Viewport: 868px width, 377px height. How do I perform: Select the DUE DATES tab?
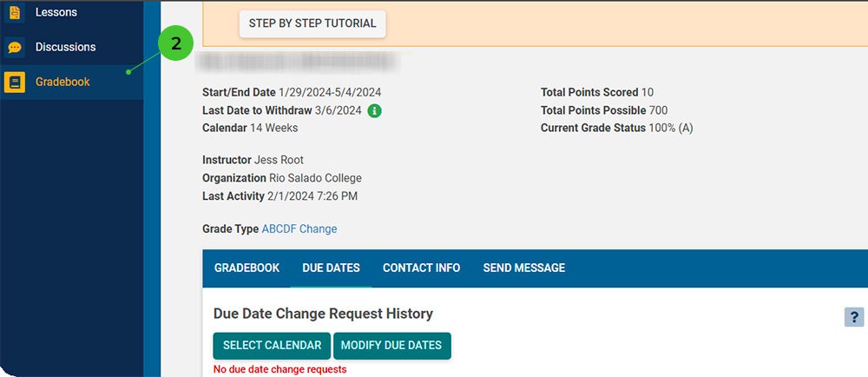[331, 268]
